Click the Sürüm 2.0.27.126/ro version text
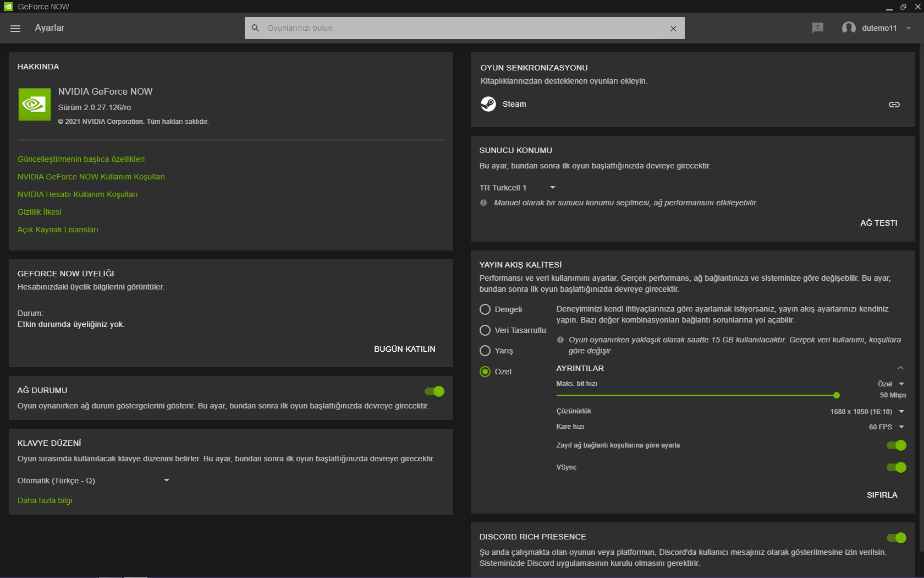 click(95, 107)
